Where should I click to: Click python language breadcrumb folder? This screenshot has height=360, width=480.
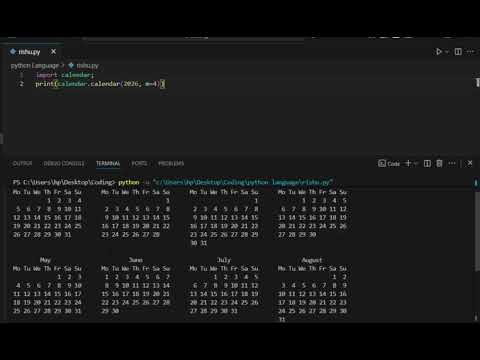pyautogui.click(x=35, y=66)
